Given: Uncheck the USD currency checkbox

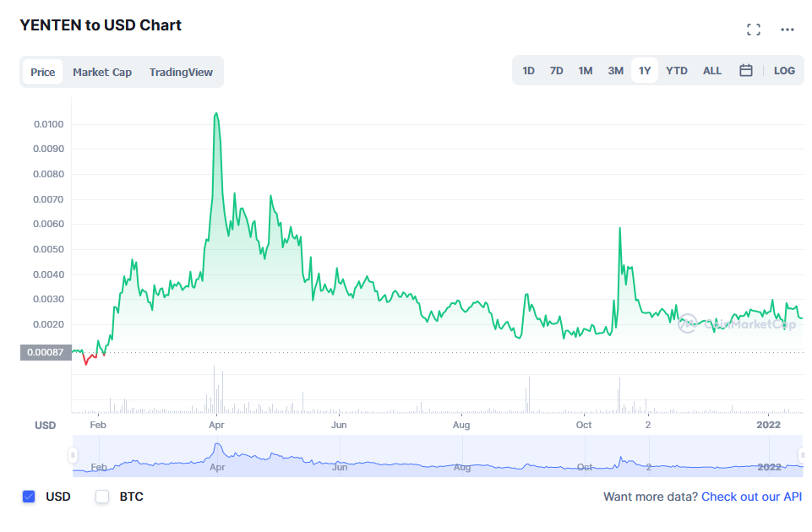Looking at the screenshot, I should pos(29,497).
